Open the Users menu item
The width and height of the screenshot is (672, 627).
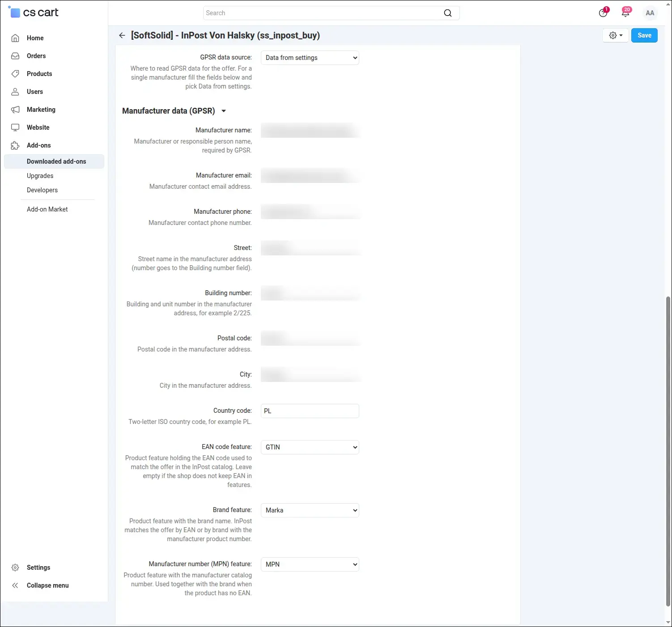coord(35,92)
